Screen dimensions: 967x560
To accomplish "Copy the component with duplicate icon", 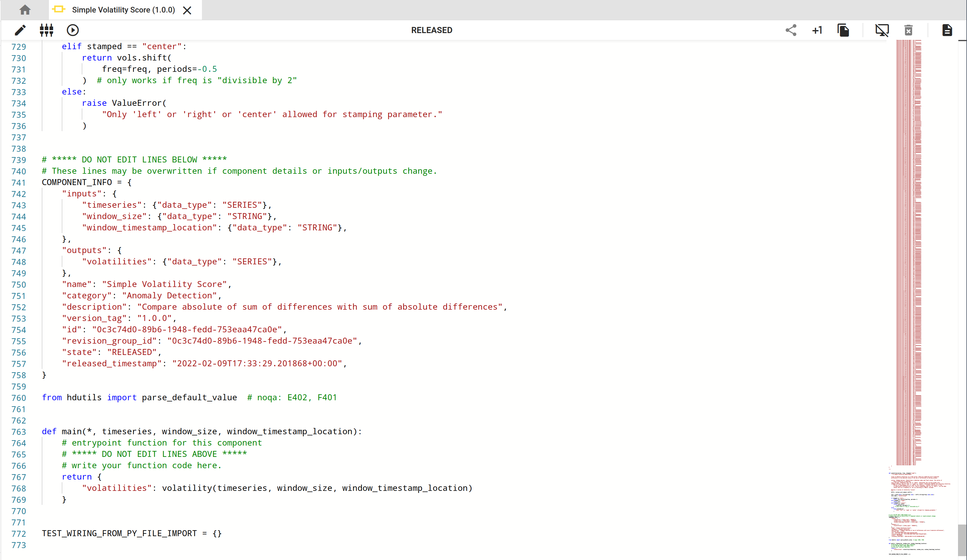I will (843, 30).
